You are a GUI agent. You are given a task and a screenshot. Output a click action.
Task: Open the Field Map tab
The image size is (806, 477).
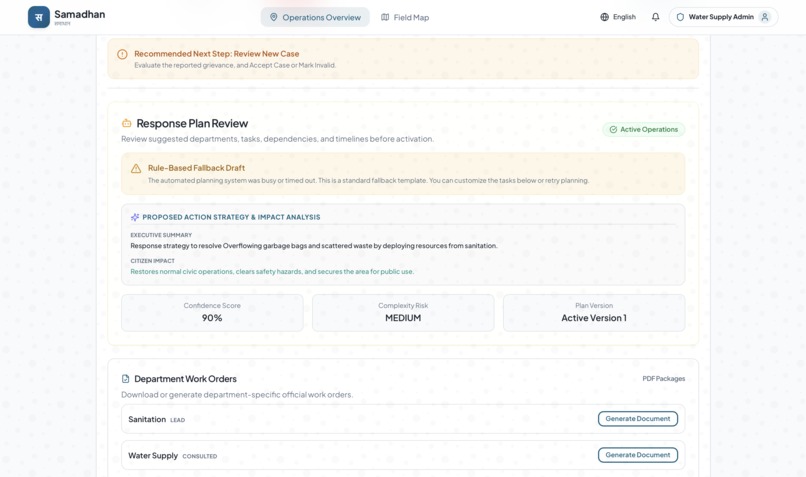[x=405, y=17]
